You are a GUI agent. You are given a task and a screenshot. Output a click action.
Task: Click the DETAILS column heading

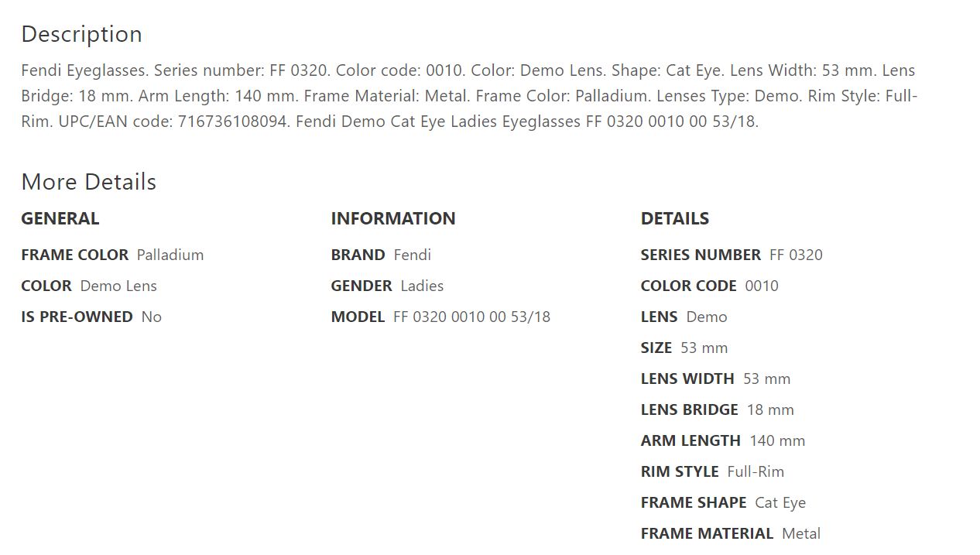tap(674, 218)
